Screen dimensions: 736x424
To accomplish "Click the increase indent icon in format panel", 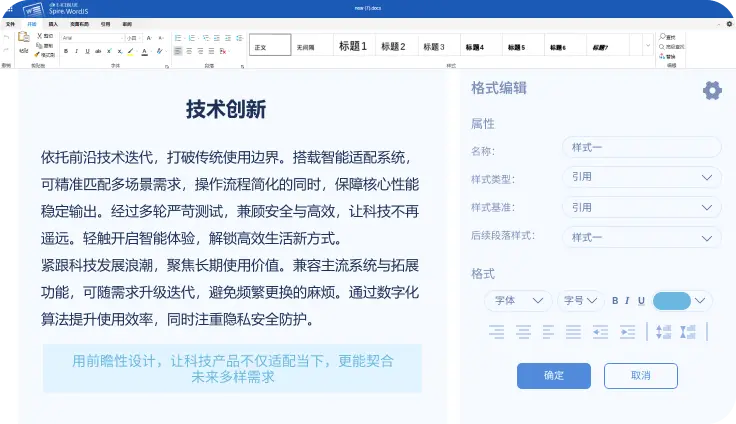I will [x=628, y=332].
